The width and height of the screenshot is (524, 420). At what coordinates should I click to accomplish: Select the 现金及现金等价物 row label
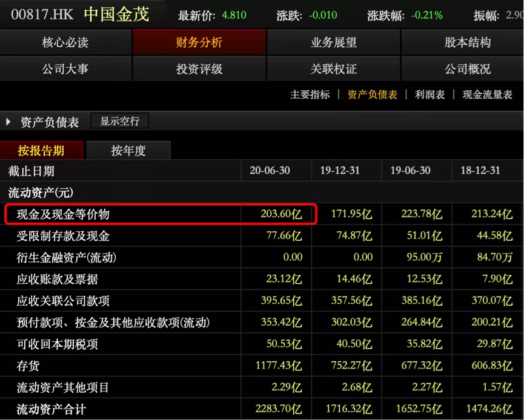coord(63,214)
